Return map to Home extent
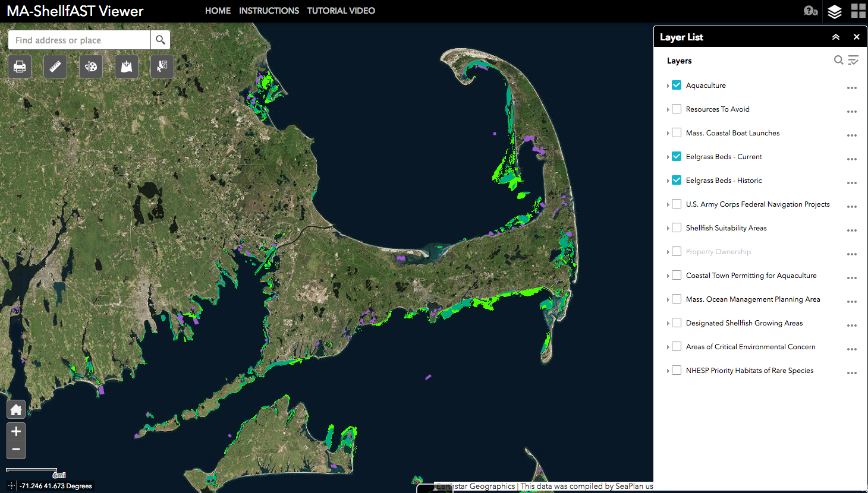The height and width of the screenshot is (493, 868). point(16,409)
